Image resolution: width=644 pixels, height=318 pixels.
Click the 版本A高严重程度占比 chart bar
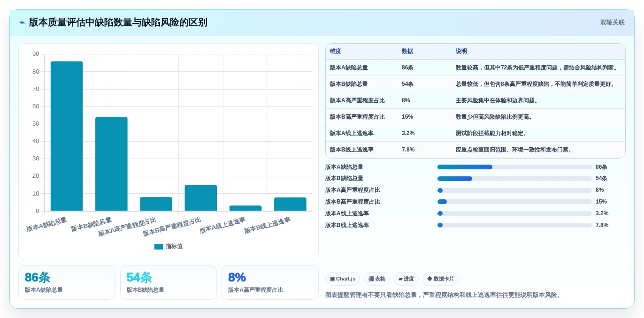[x=156, y=204]
